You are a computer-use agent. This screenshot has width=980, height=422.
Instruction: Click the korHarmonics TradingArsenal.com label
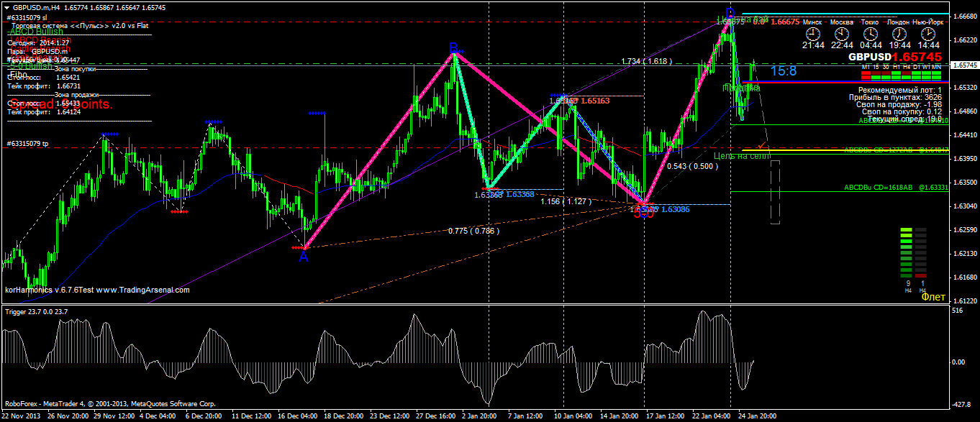97,290
